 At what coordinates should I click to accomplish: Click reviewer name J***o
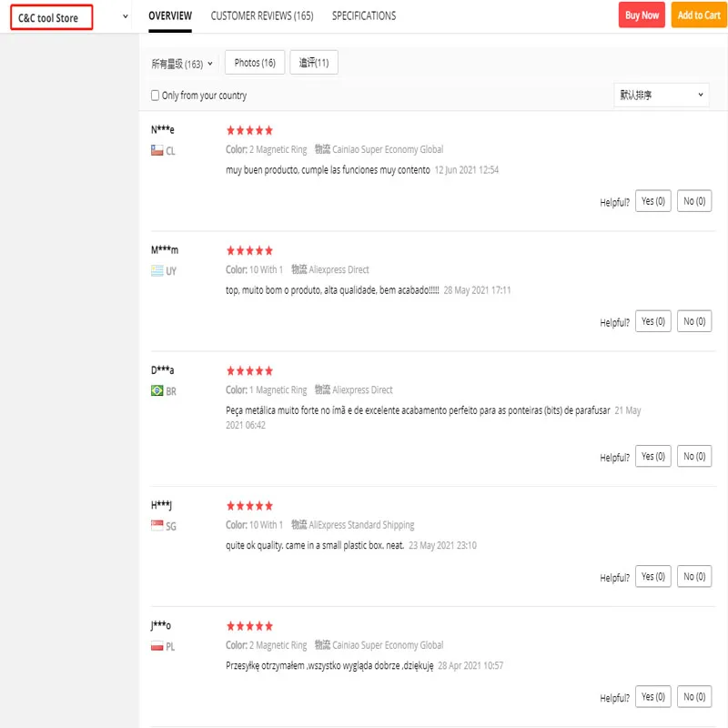tap(161, 625)
